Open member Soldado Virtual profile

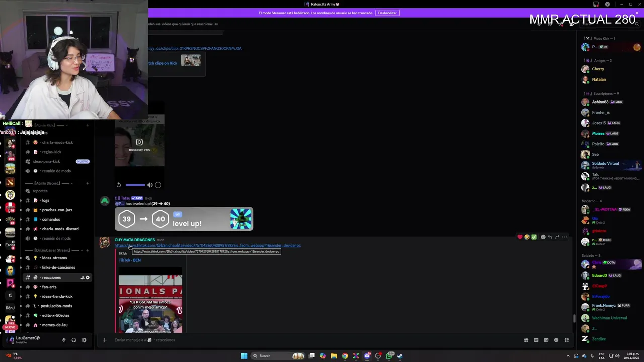click(x=605, y=165)
